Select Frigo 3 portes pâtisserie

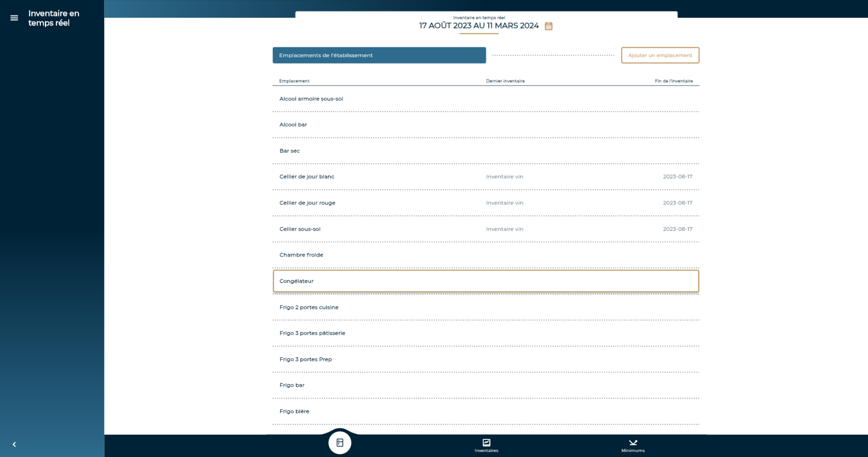click(x=486, y=333)
